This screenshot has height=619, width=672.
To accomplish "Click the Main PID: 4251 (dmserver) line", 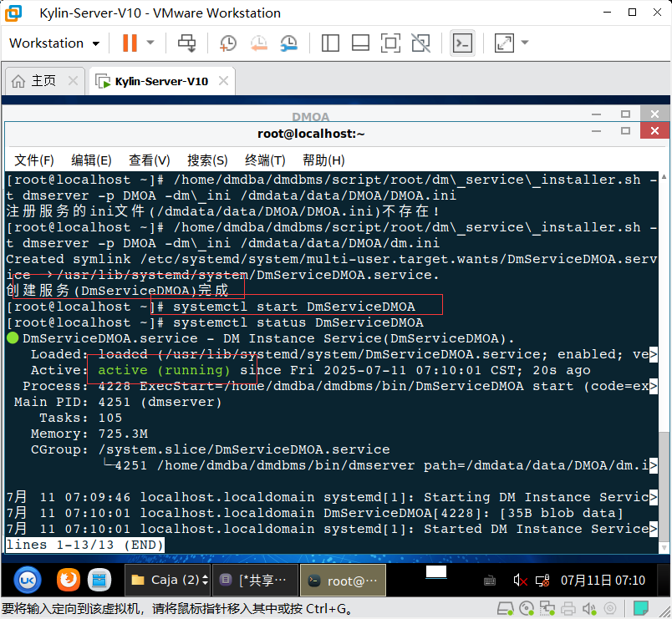I will [x=117, y=403].
